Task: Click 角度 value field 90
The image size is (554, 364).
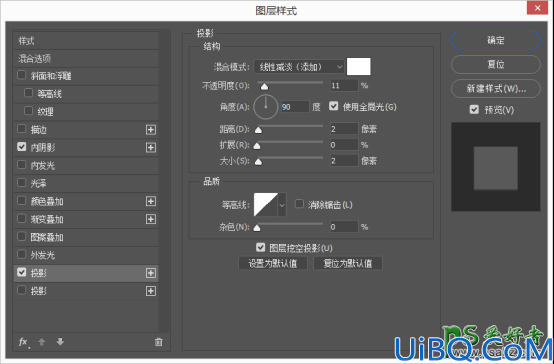Action: pos(295,107)
